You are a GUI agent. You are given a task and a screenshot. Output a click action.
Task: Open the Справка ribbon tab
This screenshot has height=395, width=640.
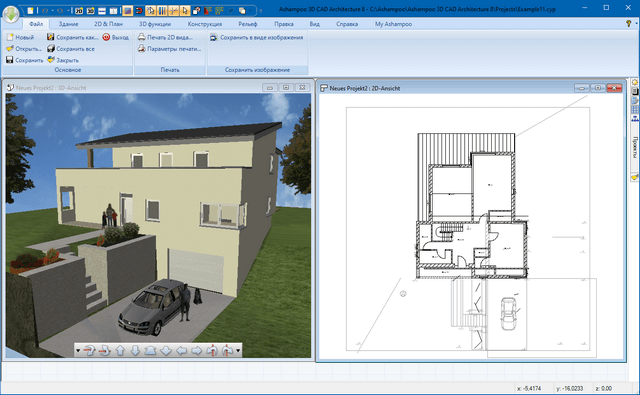point(347,24)
